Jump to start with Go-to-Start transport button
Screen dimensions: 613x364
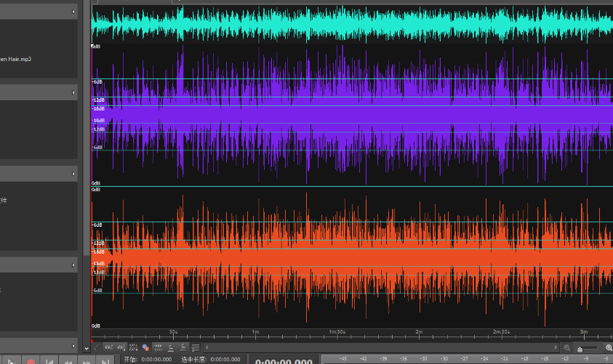click(x=49, y=361)
